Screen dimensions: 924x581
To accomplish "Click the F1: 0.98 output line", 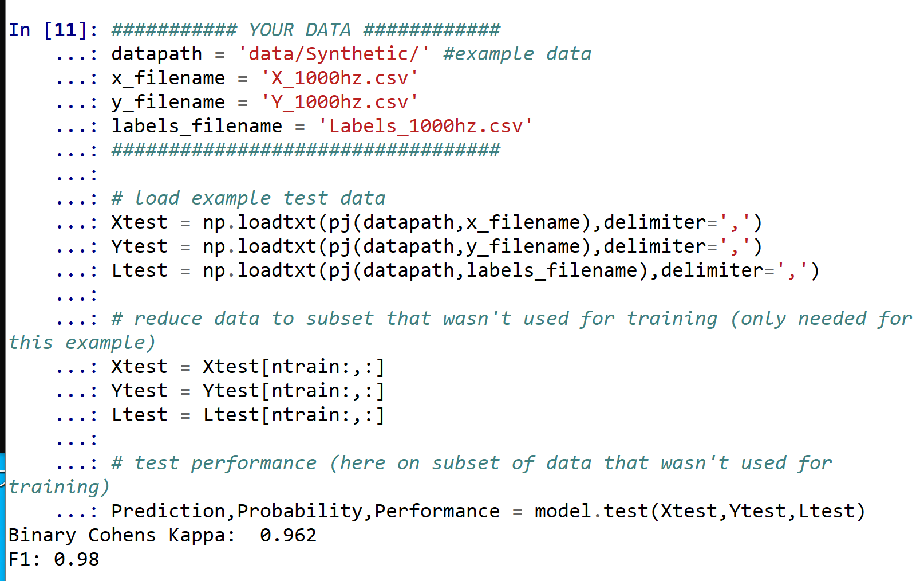I will point(54,559).
